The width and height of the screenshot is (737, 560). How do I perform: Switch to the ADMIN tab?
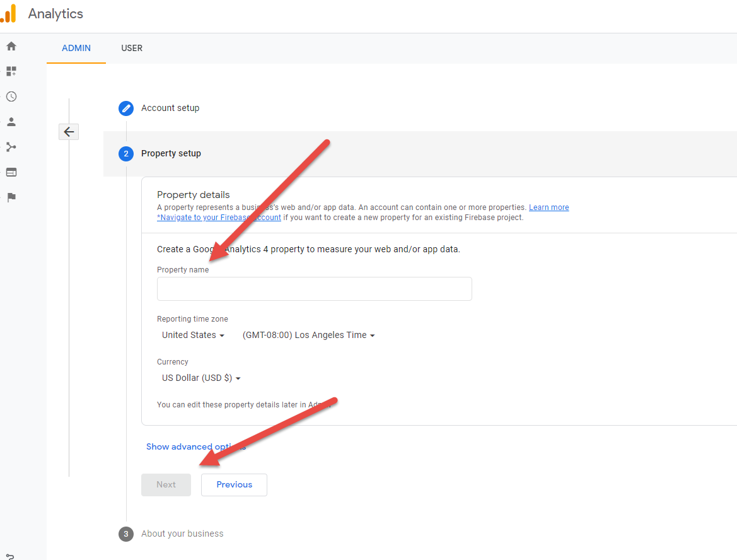pyautogui.click(x=76, y=48)
